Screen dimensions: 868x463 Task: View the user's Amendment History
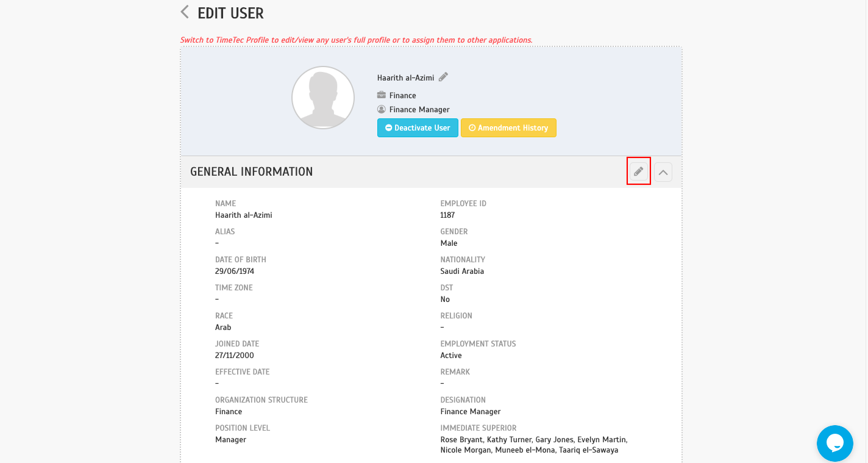pyautogui.click(x=508, y=127)
